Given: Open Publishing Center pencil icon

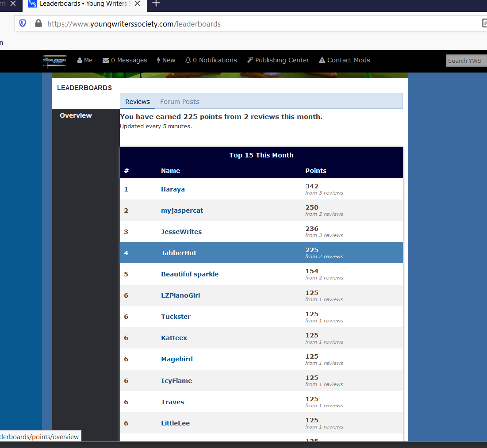Looking at the screenshot, I should click(x=250, y=60).
